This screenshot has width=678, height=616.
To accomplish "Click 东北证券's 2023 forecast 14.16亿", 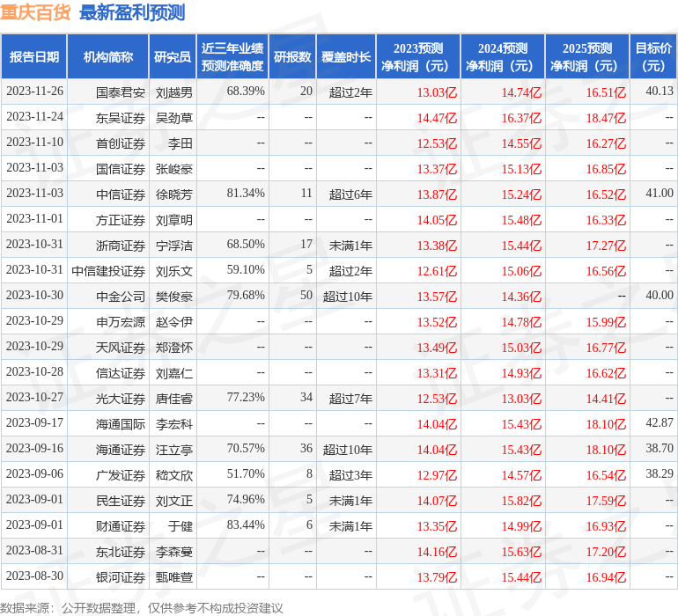I will click(x=437, y=552).
